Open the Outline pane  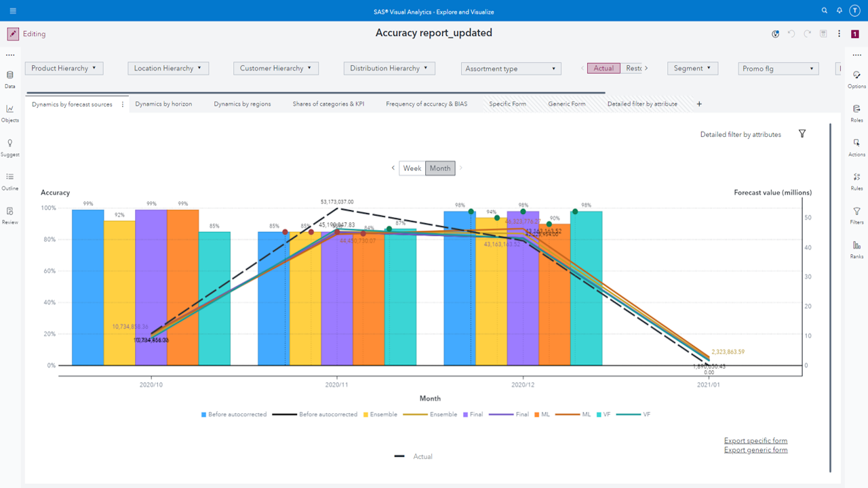(10, 182)
